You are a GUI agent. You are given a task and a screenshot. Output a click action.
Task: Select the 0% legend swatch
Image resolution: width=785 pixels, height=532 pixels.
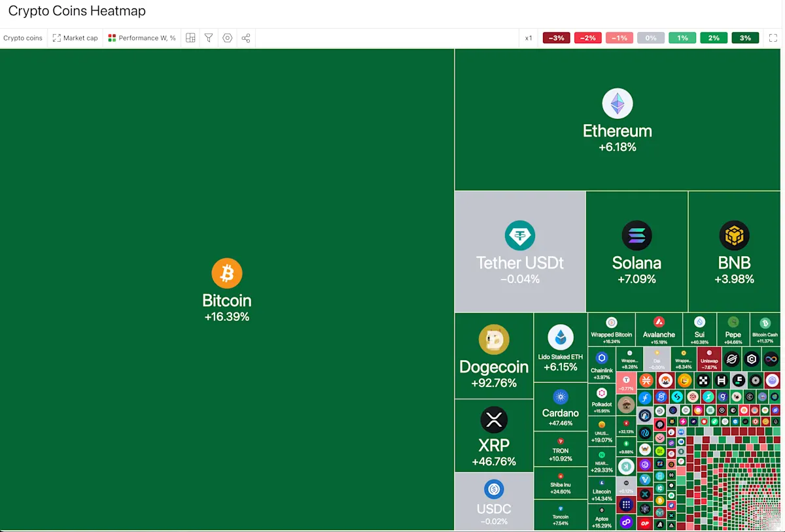(651, 38)
